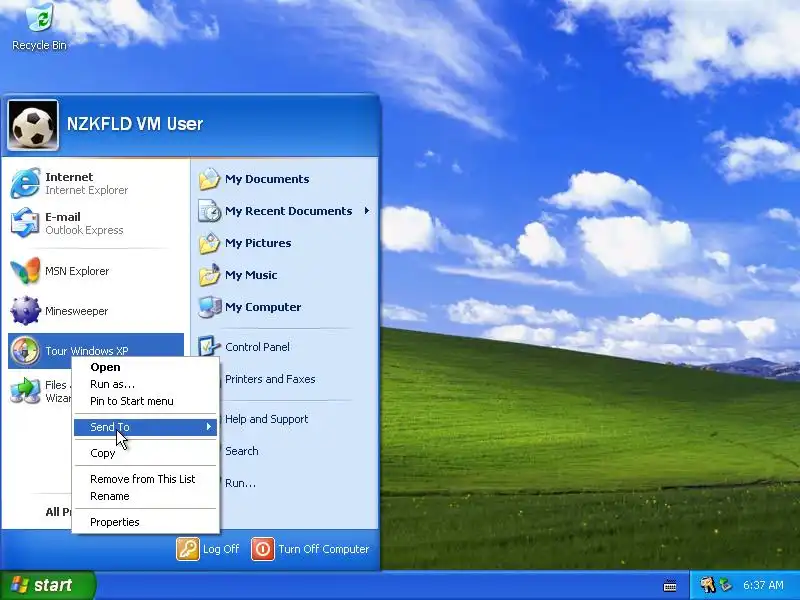Click the MSN Explorer label
Screen dimensions: 800x600
(77, 271)
